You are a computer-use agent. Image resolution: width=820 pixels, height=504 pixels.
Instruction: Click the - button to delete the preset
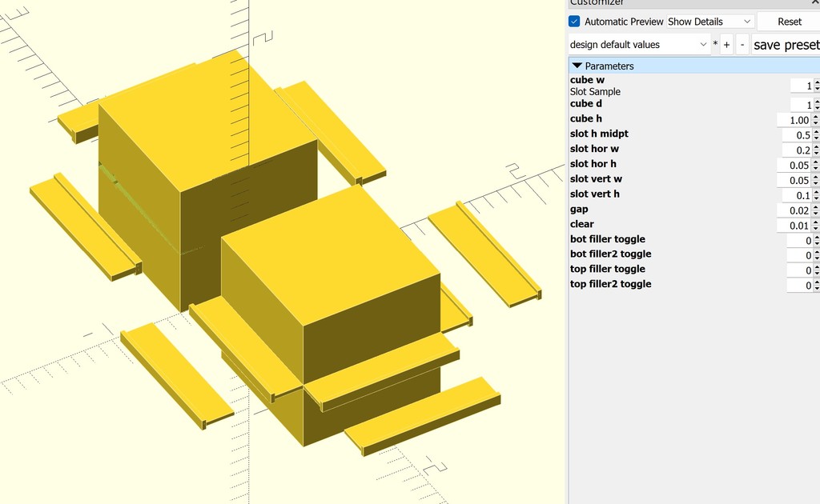742,44
